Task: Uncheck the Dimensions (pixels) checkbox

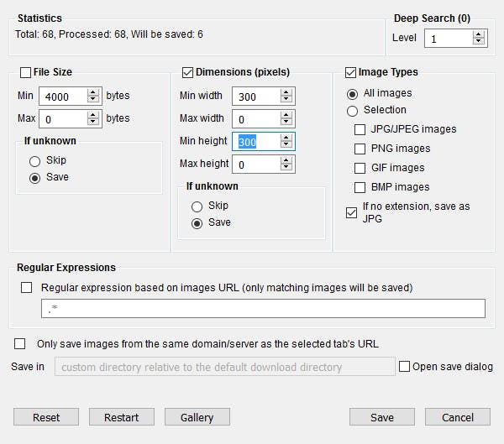Action: tap(187, 73)
